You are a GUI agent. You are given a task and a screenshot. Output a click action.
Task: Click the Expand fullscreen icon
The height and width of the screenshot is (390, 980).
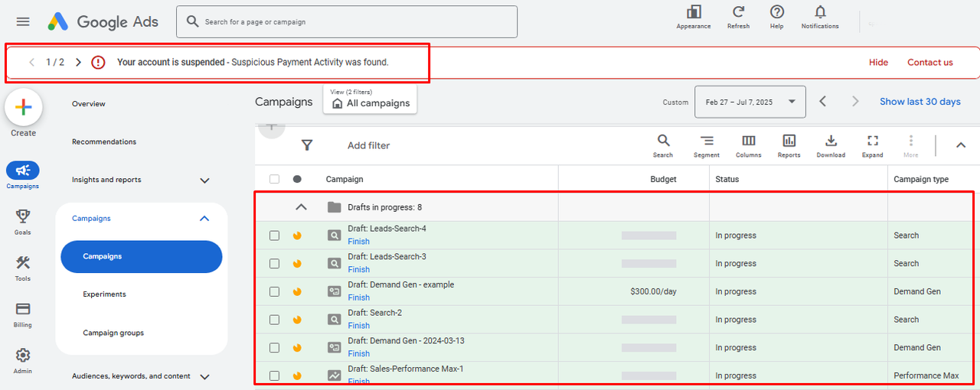872,141
